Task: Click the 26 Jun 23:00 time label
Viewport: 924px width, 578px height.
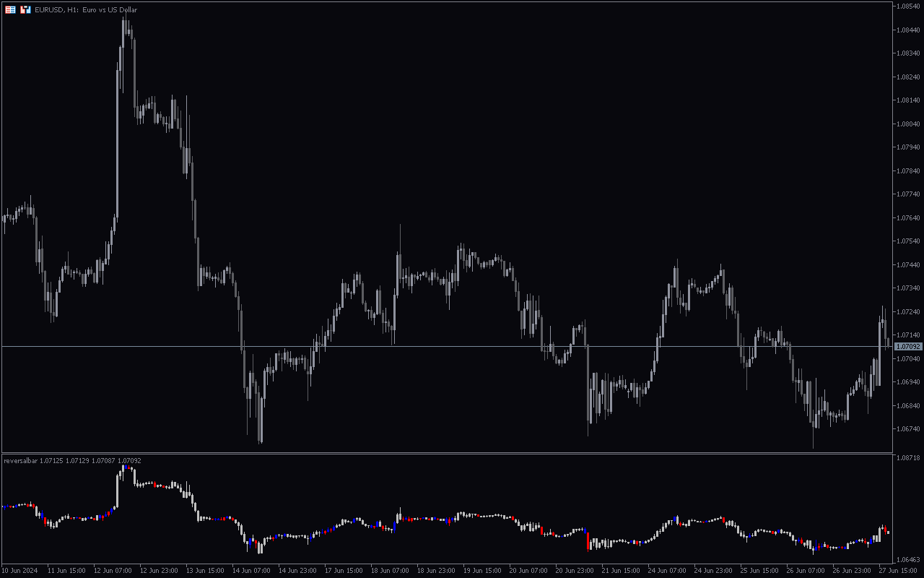Action: pyautogui.click(x=852, y=571)
